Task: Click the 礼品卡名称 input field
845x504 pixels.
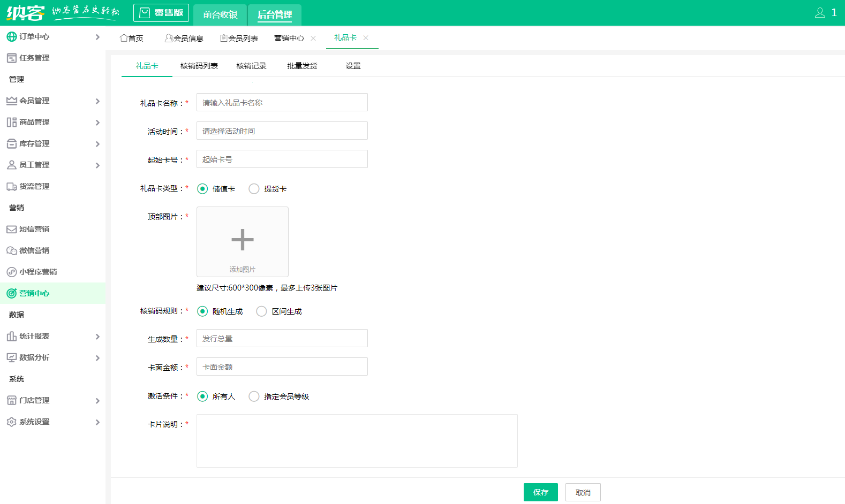Action: pyautogui.click(x=282, y=102)
